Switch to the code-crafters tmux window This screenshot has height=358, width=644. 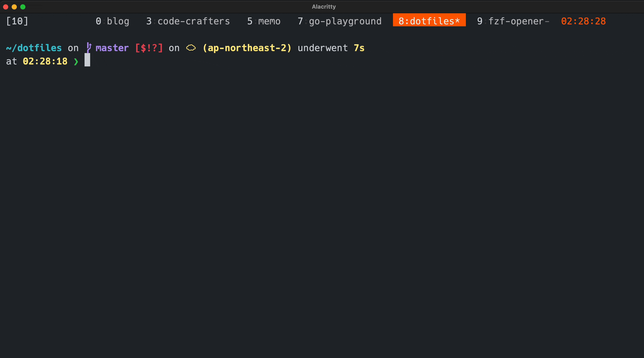(x=188, y=21)
